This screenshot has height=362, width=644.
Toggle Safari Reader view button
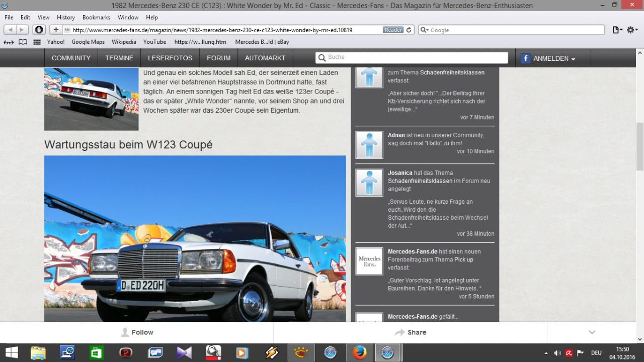click(x=393, y=30)
